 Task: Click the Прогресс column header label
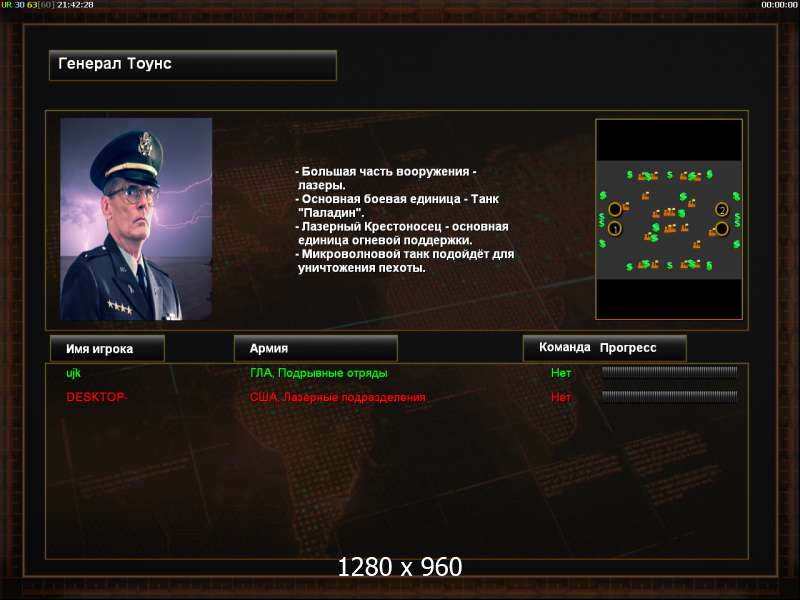click(x=628, y=347)
